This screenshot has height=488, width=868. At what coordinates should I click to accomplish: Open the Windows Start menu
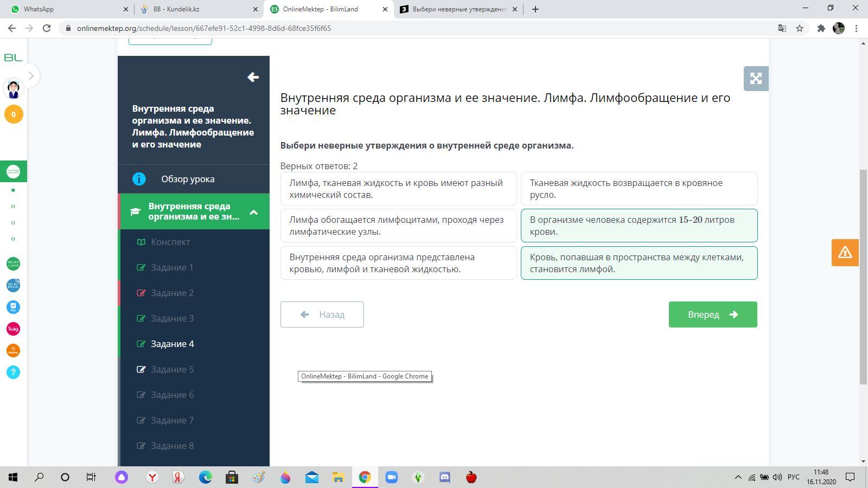click(13, 477)
